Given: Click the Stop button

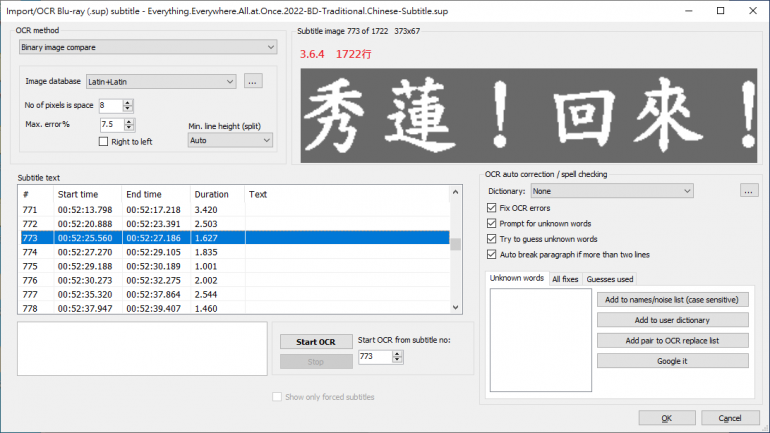Looking at the screenshot, I should [316, 362].
